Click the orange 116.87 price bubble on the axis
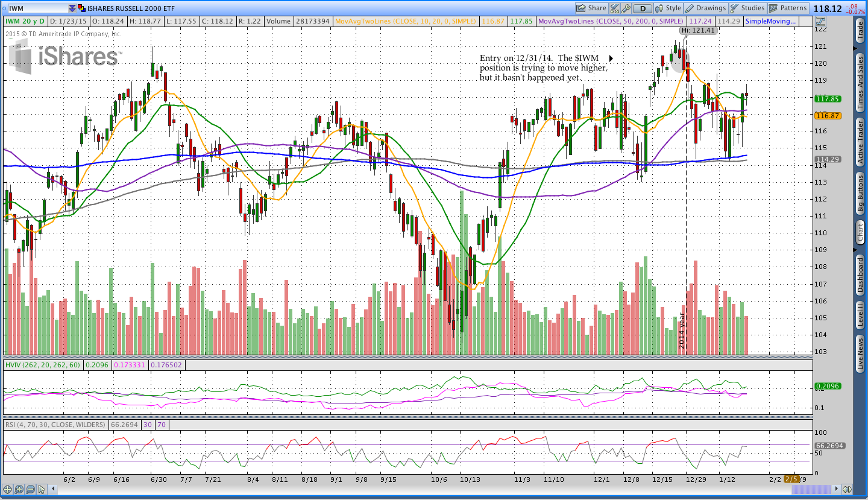 click(x=827, y=116)
